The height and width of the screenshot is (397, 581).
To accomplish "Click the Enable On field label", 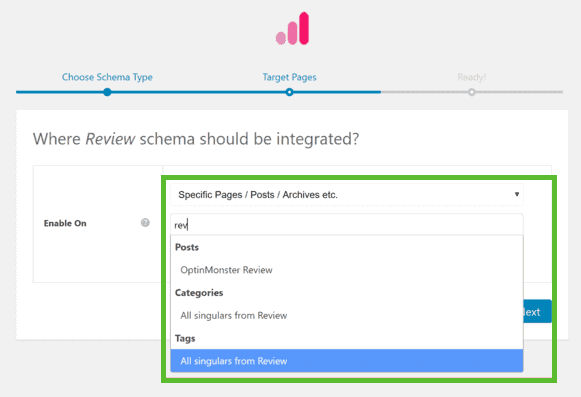I will 65,223.
